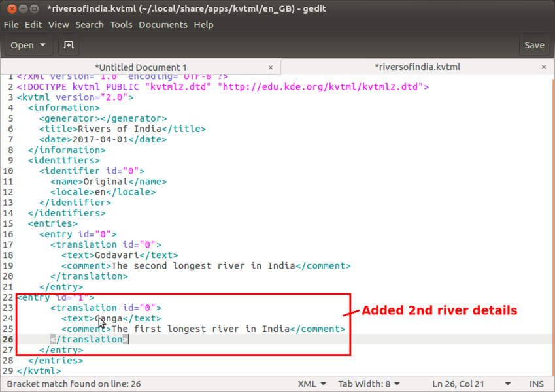Create a new document with toolbar icon
Screen dimensions: 555x392
click(x=68, y=45)
